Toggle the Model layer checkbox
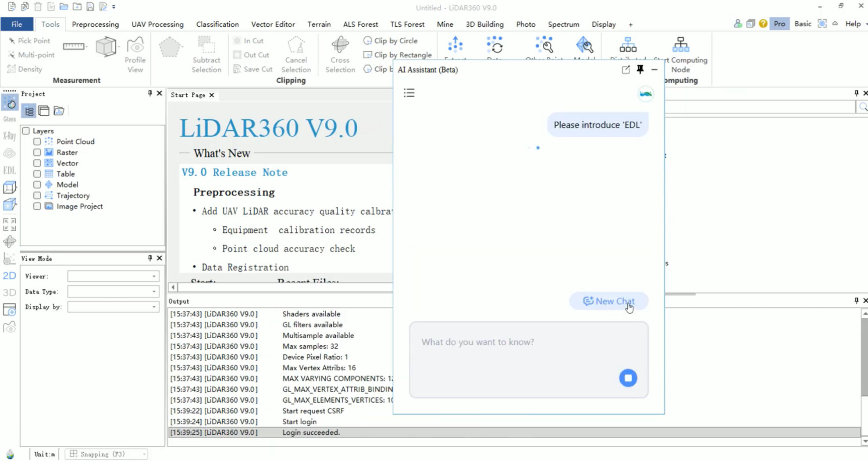This screenshot has width=868, height=461. click(x=37, y=184)
